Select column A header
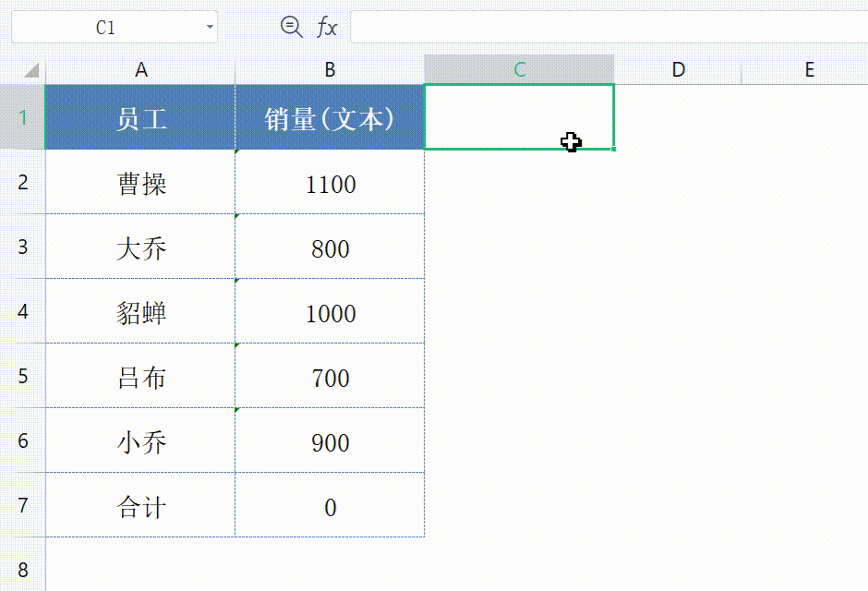 [140, 70]
